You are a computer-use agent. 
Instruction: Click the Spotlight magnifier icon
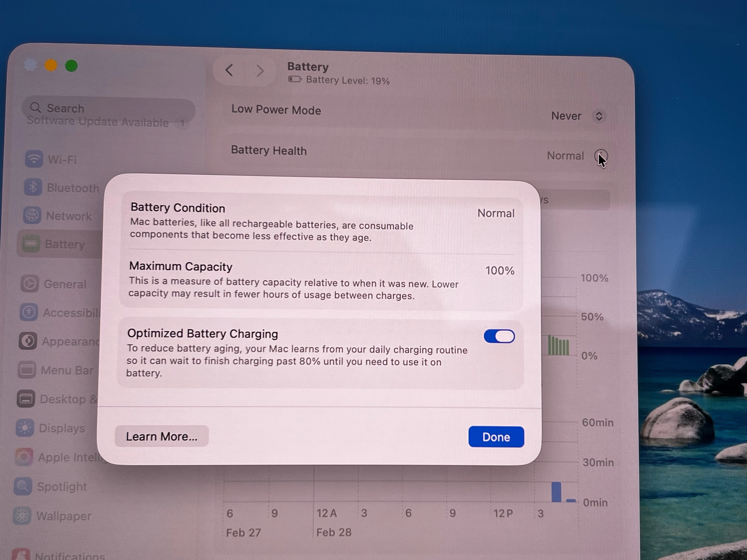point(23,487)
